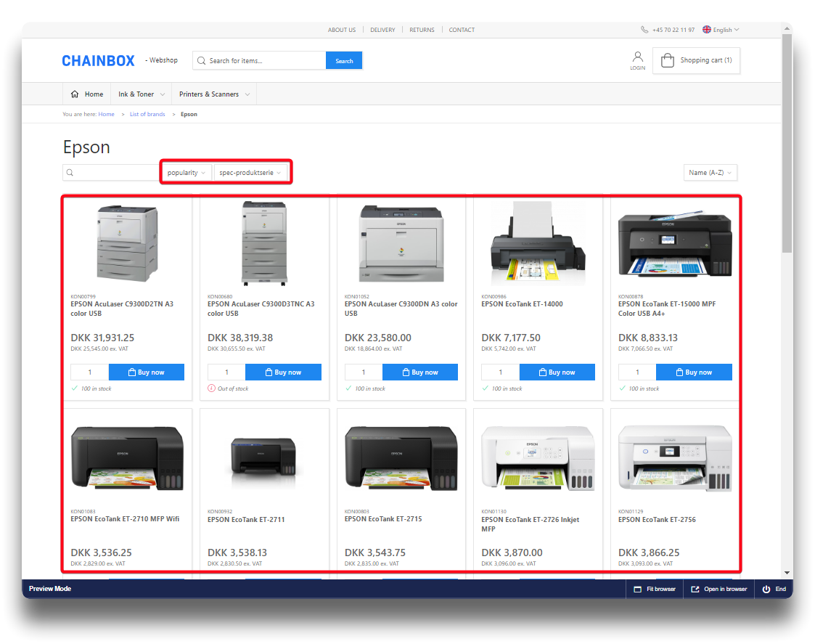815x644 pixels.
Task: Click the UK flag language icon
Action: click(707, 30)
